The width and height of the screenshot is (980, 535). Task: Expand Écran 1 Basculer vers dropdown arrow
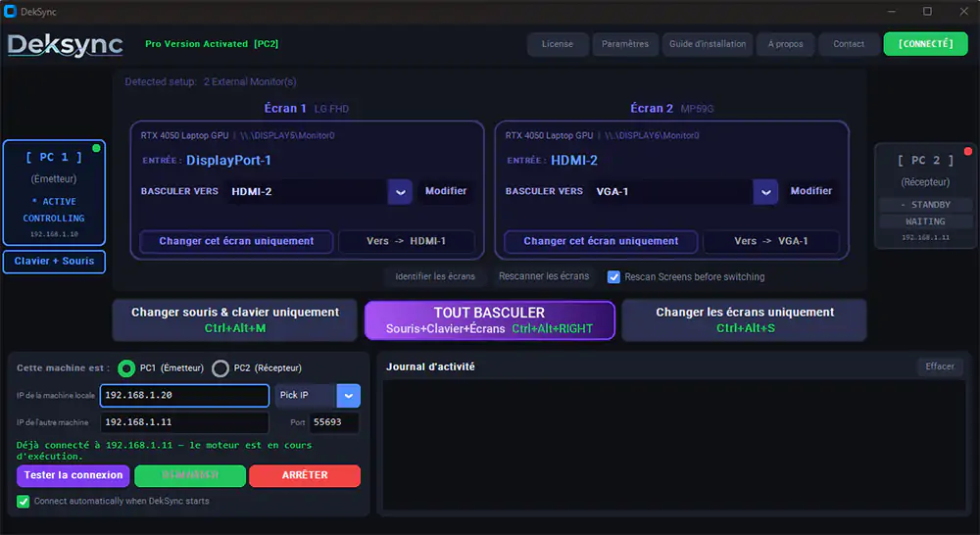[x=400, y=192]
